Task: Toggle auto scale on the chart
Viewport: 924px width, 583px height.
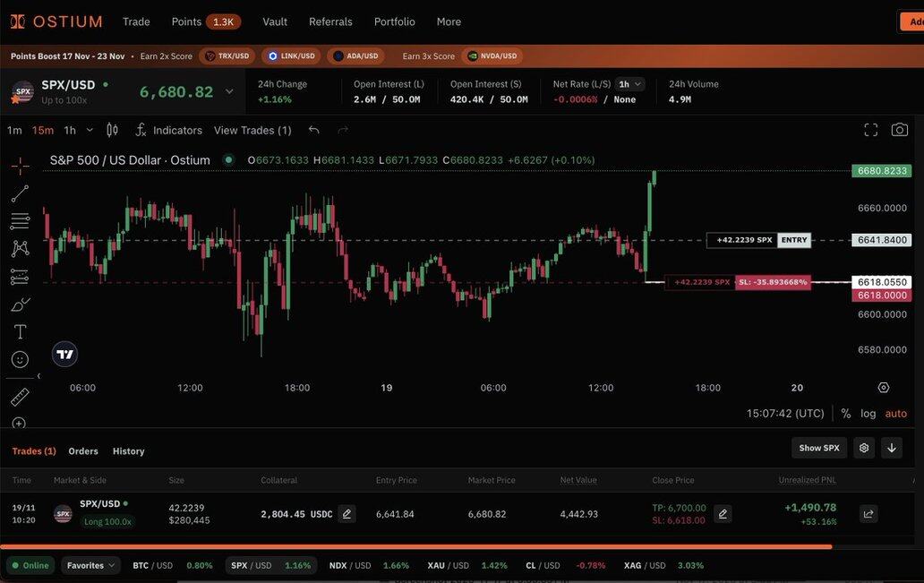Action: pos(895,414)
